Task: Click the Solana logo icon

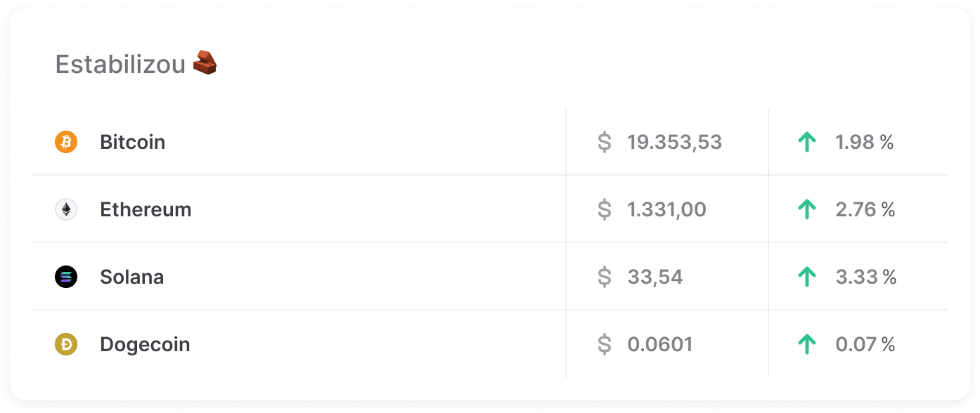Action: [65, 276]
